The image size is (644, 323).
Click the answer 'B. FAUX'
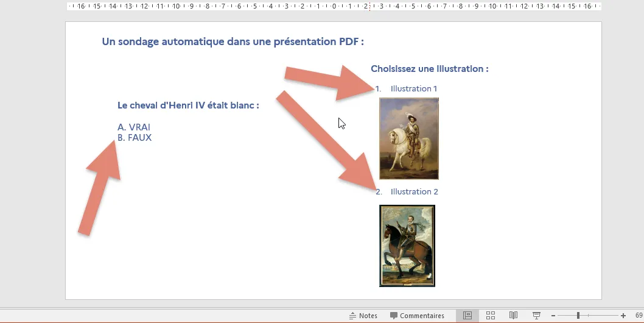click(135, 138)
